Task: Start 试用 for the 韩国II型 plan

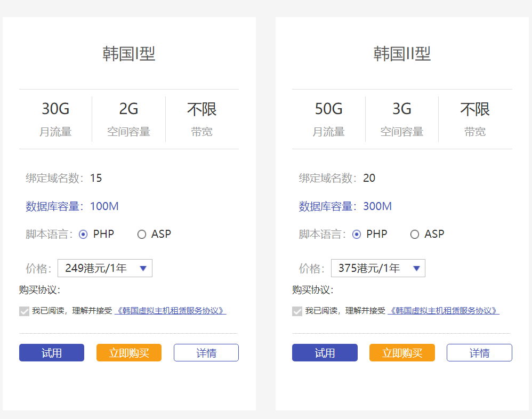Action: pyautogui.click(x=325, y=353)
